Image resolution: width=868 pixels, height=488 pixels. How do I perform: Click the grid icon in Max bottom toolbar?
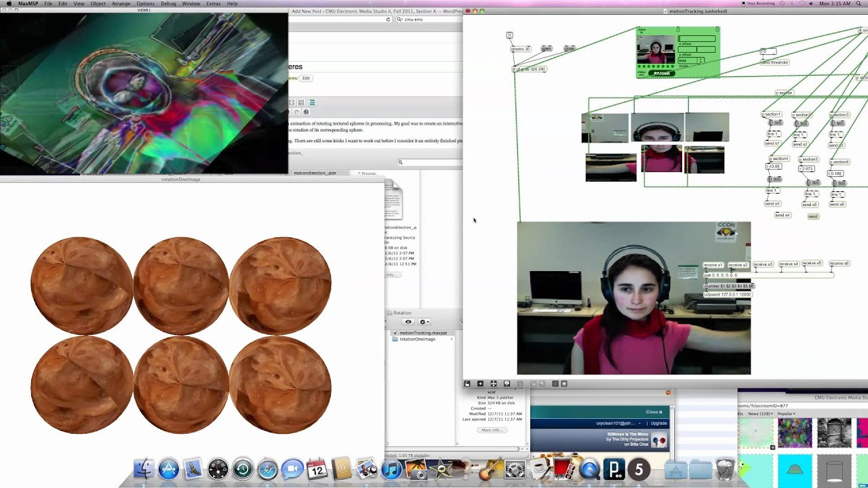tap(555, 384)
